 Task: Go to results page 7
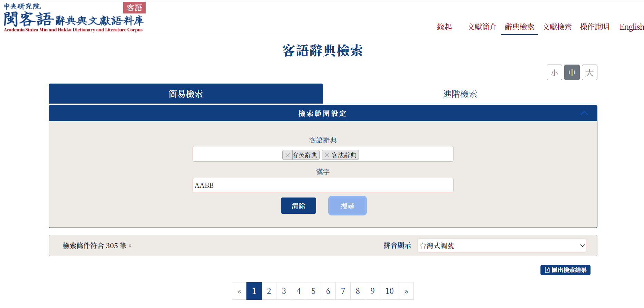coord(343,291)
